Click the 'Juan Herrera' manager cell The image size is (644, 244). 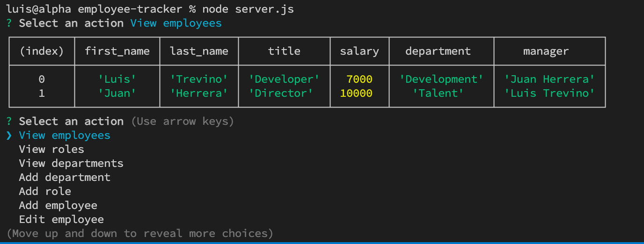(x=549, y=79)
